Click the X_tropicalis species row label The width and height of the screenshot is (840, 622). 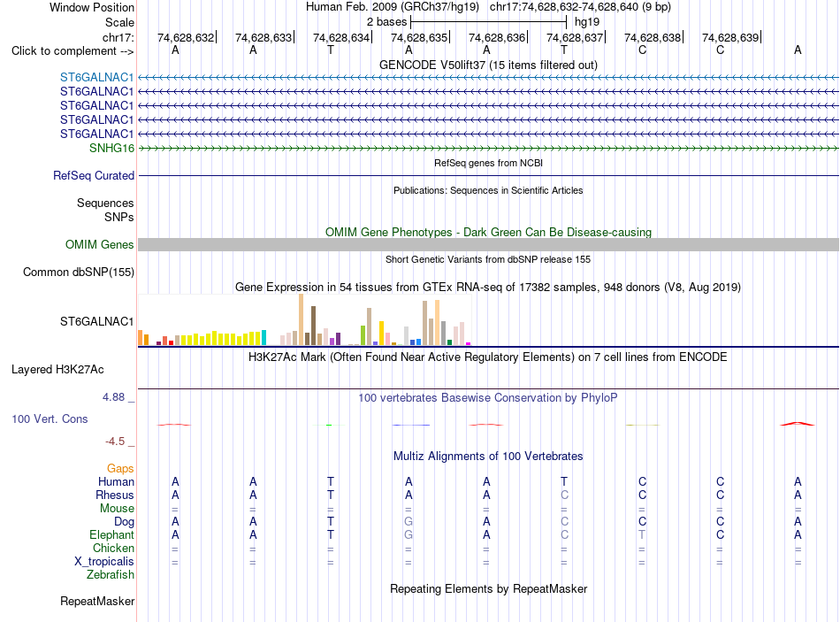coord(104,562)
